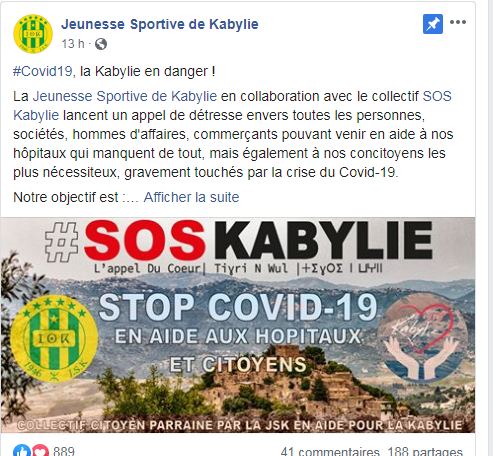Open the 41 commentaires link
This screenshot has height=456, width=493.
330,452
